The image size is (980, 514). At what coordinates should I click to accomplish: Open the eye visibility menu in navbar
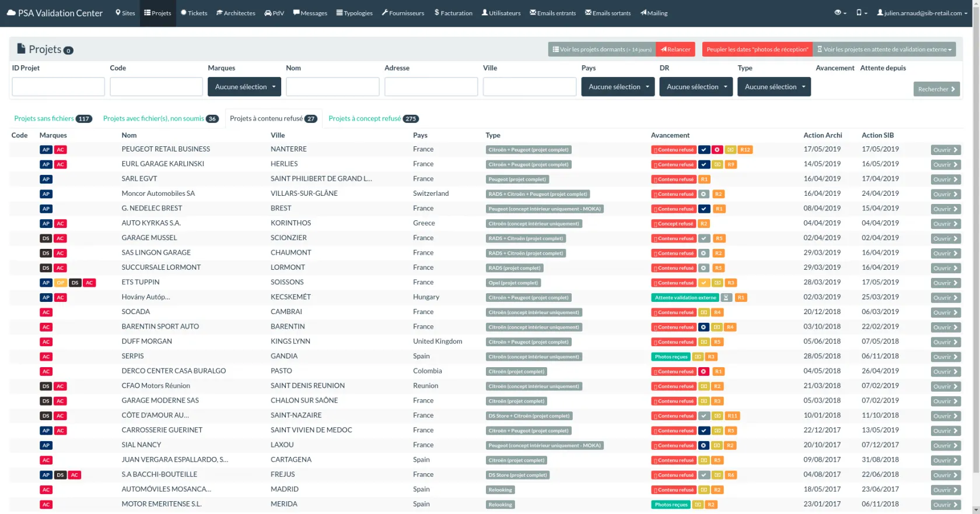pyautogui.click(x=840, y=13)
